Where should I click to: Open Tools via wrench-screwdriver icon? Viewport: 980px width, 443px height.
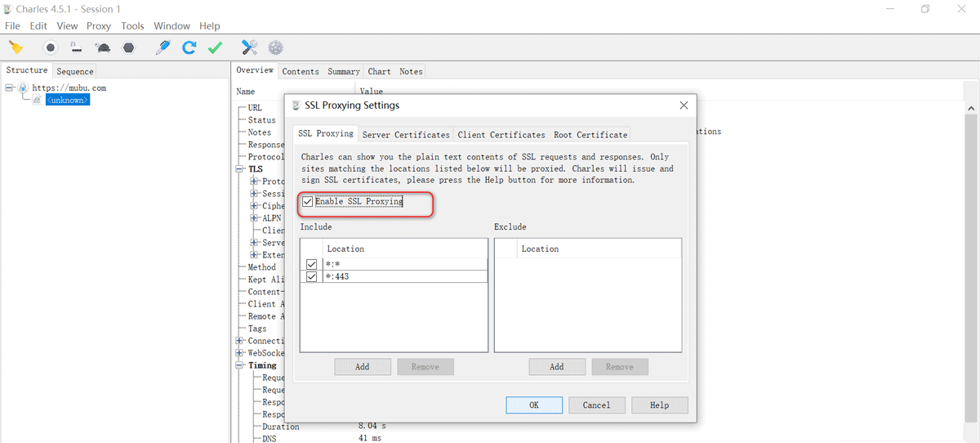(x=249, y=47)
